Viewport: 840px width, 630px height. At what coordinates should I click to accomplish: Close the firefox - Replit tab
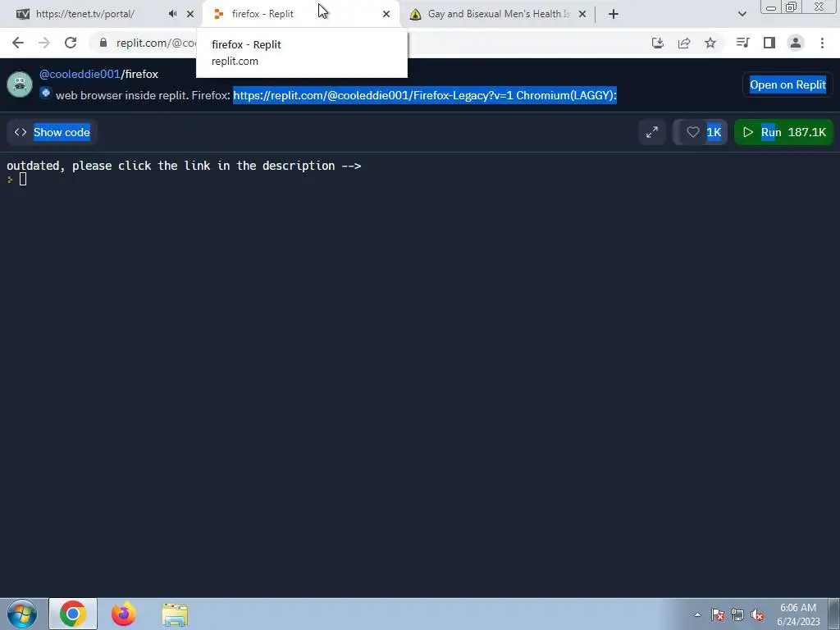click(x=386, y=14)
